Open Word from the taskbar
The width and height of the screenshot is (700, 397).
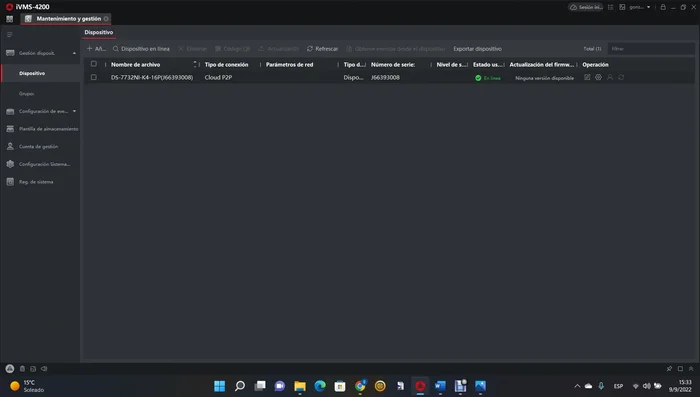(x=440, y=386)
